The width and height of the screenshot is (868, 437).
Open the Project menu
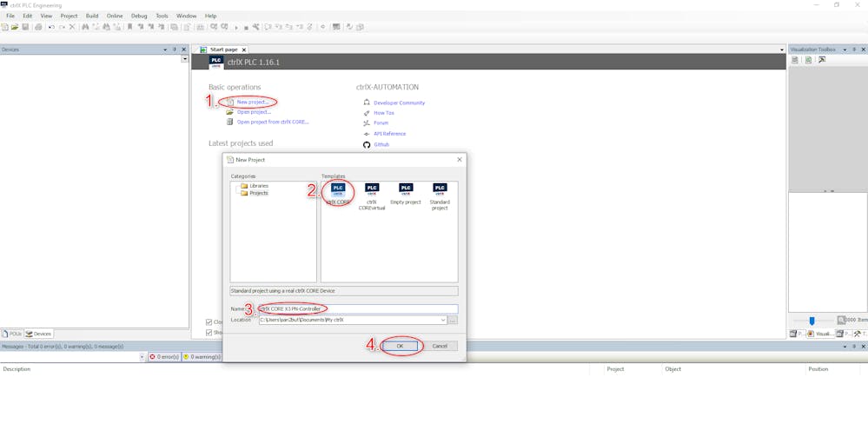[x=70, y=16]
